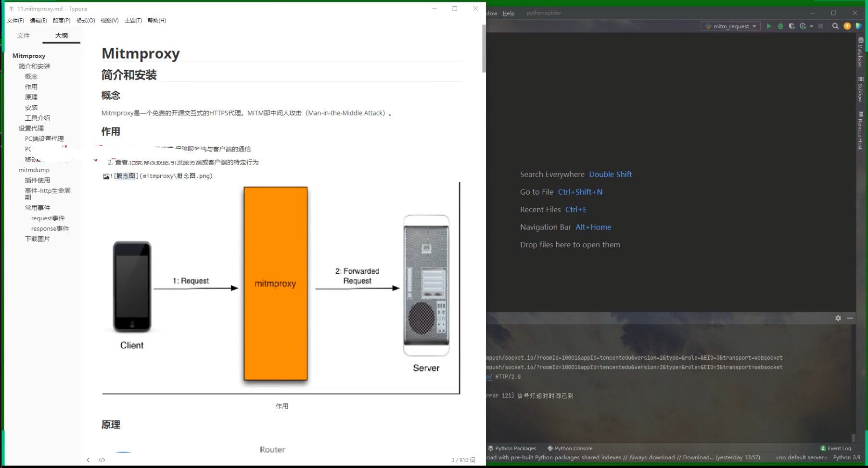Viewport: 868px width, 468px height.
Task: Jump to 下载图片 outline entry
Action: point(38,239)
